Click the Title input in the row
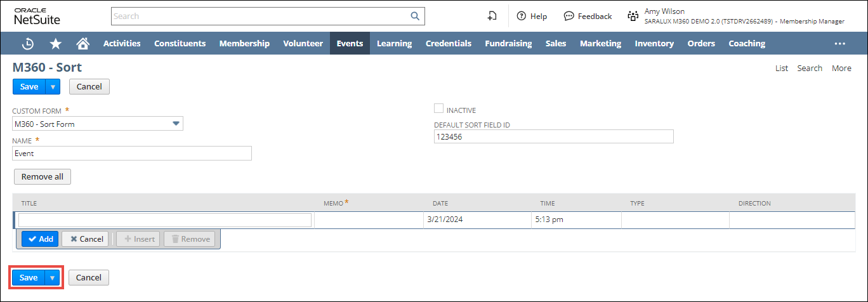Screen dimensions: 868x302 [165, 220]
